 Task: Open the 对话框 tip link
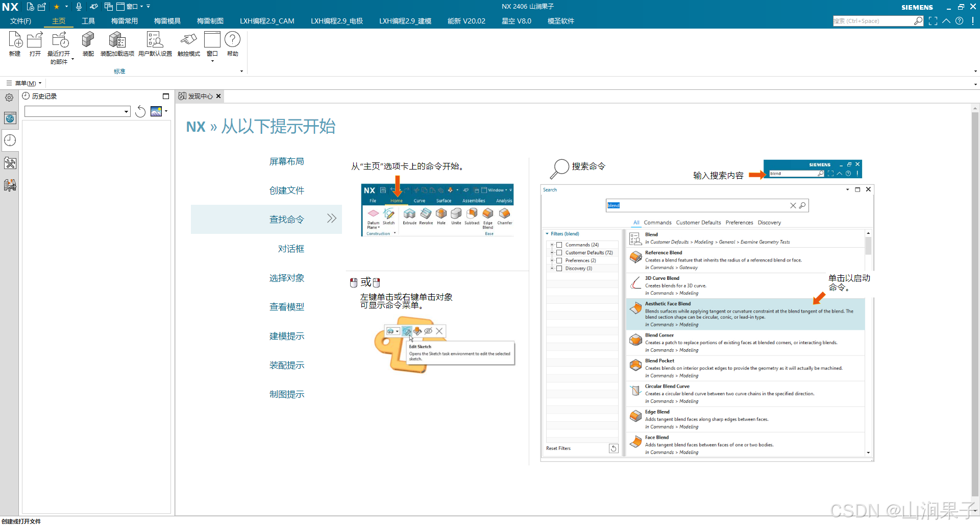pyautogui.click(x=291, y=249)
